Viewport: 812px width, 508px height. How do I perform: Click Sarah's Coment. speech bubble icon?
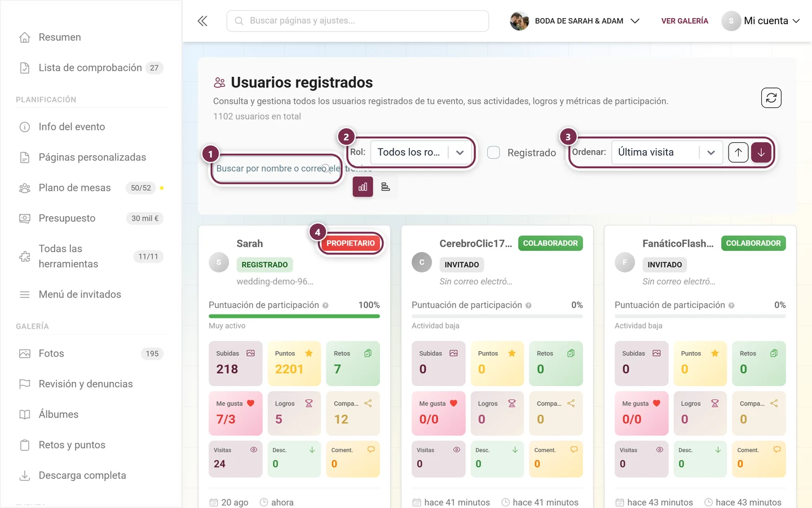coord(371,450)
